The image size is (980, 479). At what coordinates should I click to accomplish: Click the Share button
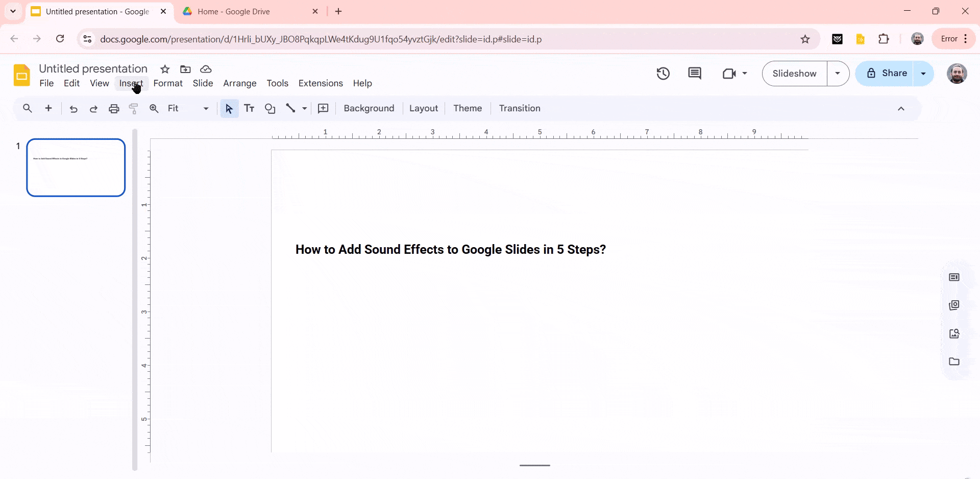point(891,74)
